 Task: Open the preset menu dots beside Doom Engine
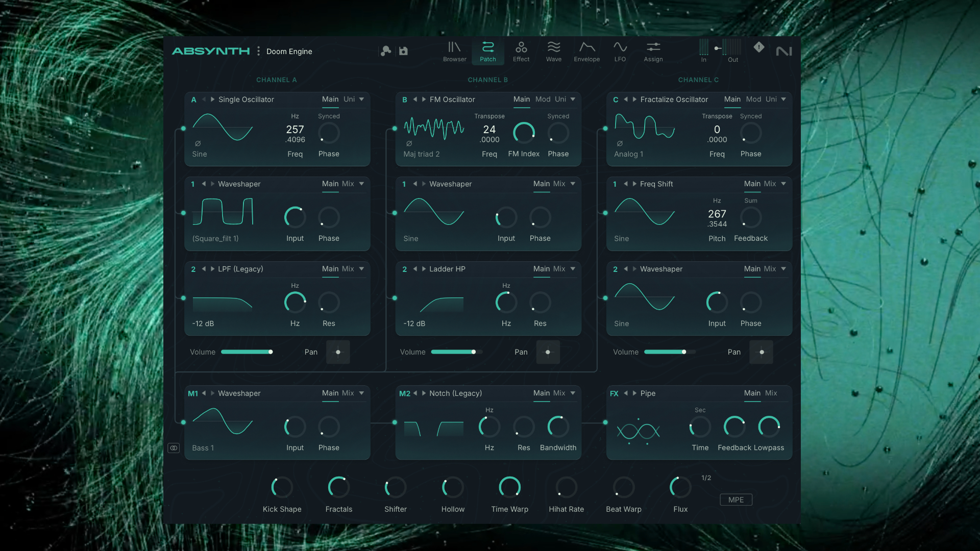pyautogui.click(x=258, y=51)
